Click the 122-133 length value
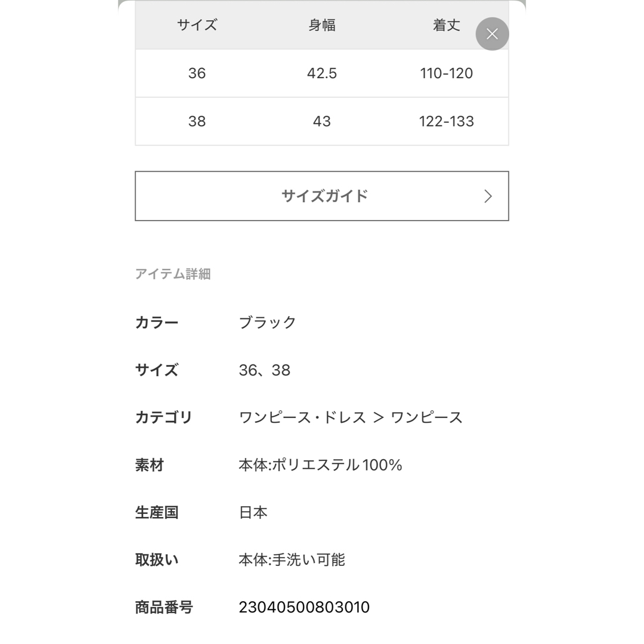644x644 pixels. click(x=447, y=121)
